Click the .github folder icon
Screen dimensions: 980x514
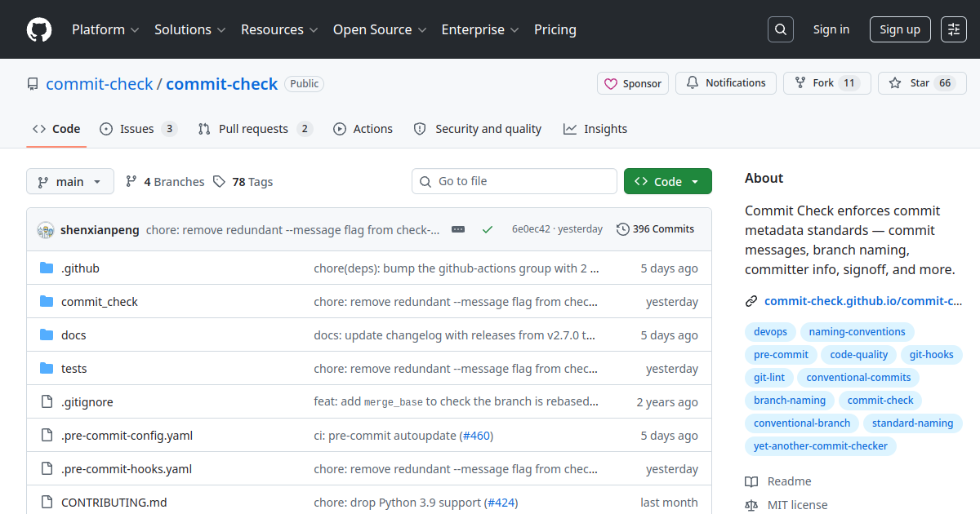(x=47, y=268)
